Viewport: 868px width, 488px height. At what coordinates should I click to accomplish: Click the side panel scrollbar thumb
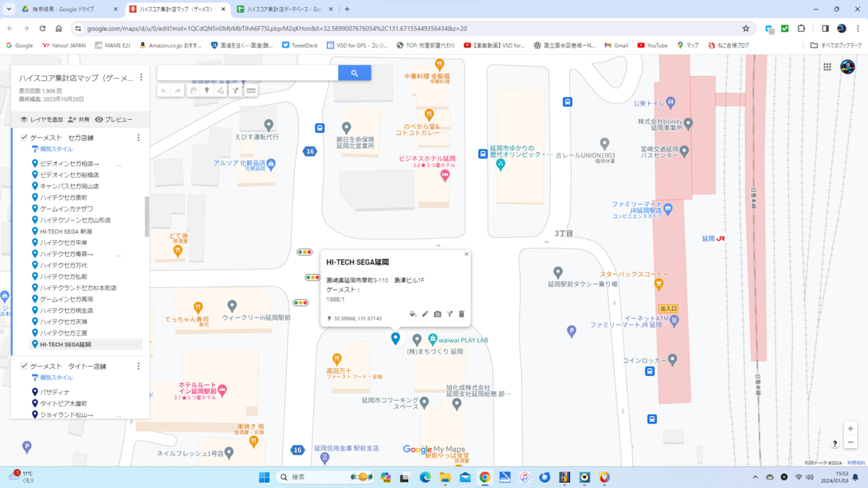tap(148, 216)
